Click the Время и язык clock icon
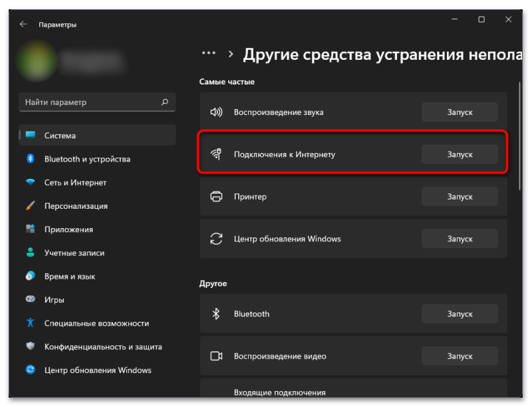Screen dimensions: 532x407 click(x=31, y=276)
